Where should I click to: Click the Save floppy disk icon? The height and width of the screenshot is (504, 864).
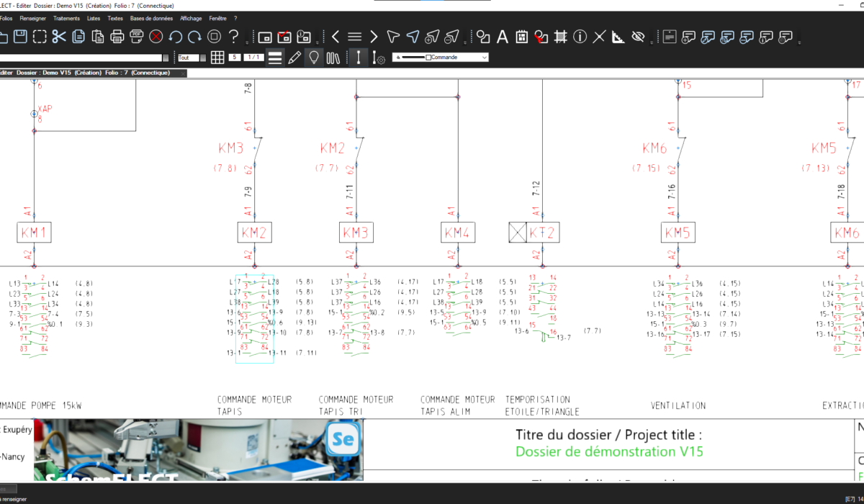[x=20, y=36]
